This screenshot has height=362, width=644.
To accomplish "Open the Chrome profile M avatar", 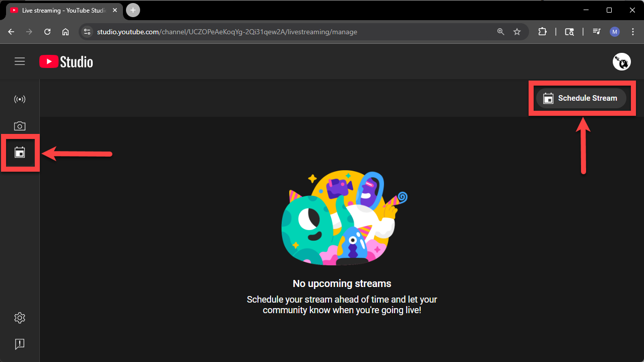I will [x=614, y=32].
